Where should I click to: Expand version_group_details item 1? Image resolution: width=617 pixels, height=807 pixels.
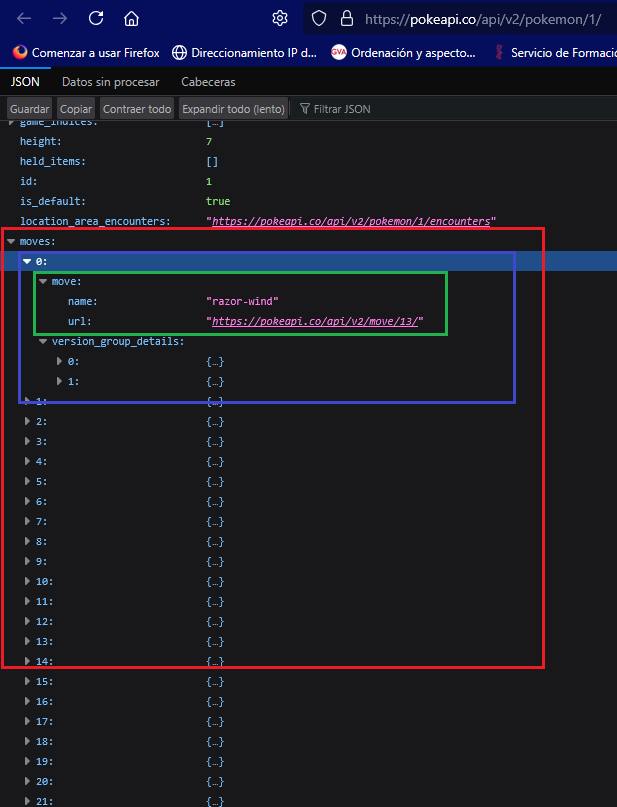[x=60, y=381]
